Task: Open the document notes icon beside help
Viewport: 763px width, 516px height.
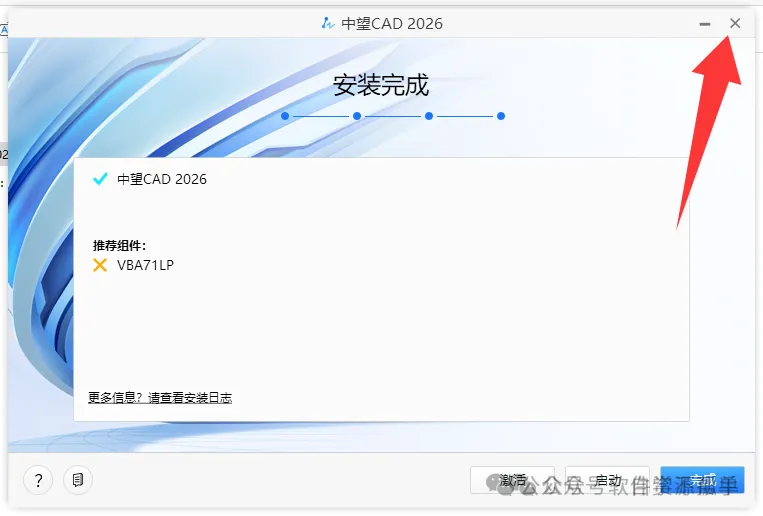Action: (x=78, y=480)
